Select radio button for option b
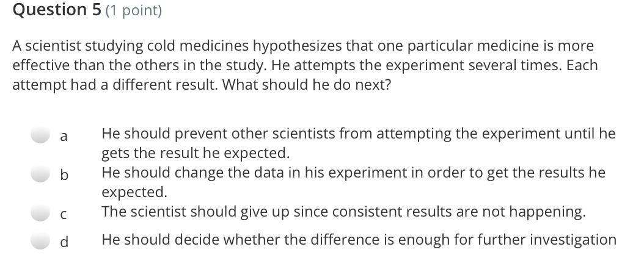Image resolution: width=644 pixels, height=269 pixels. point(40,173)
